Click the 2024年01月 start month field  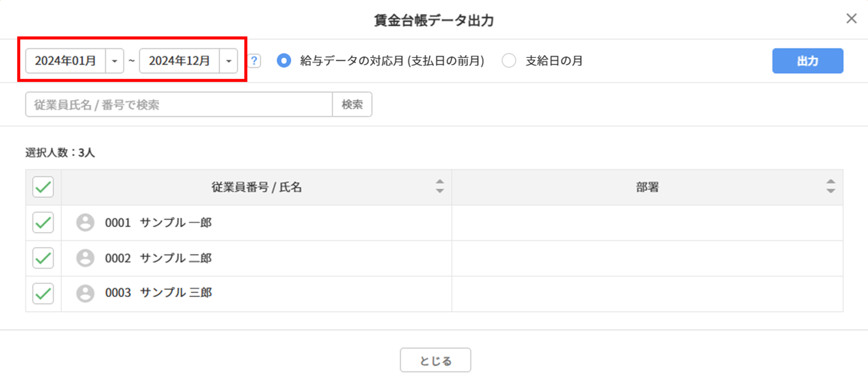click(66, 61)
